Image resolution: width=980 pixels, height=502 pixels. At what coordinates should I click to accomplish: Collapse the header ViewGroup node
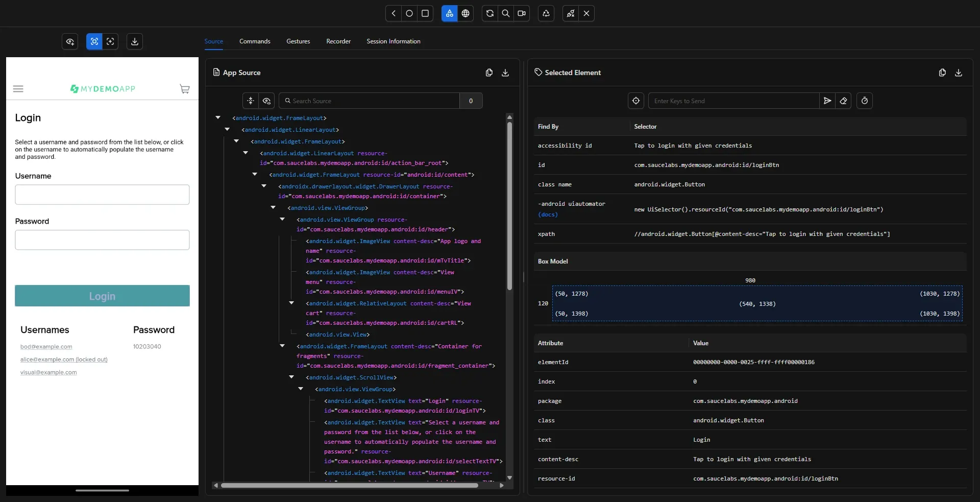[x=283, y=220]
